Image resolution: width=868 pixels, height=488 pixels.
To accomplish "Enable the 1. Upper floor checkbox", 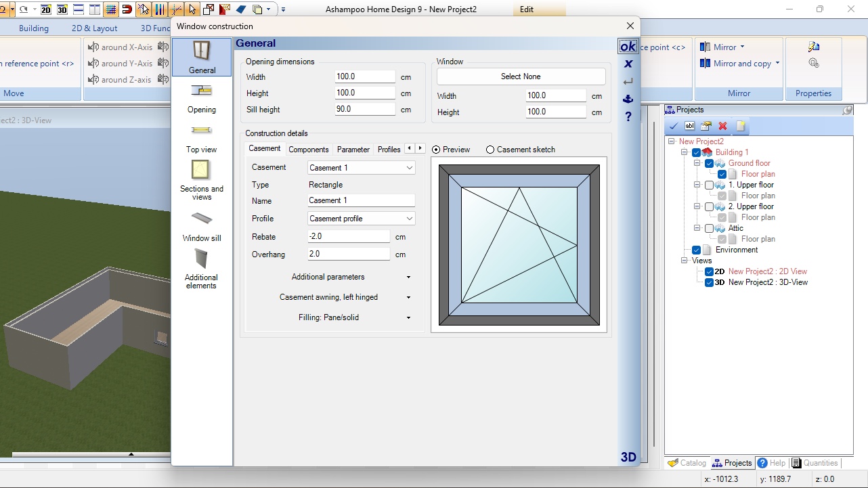I will coord(709,185).
